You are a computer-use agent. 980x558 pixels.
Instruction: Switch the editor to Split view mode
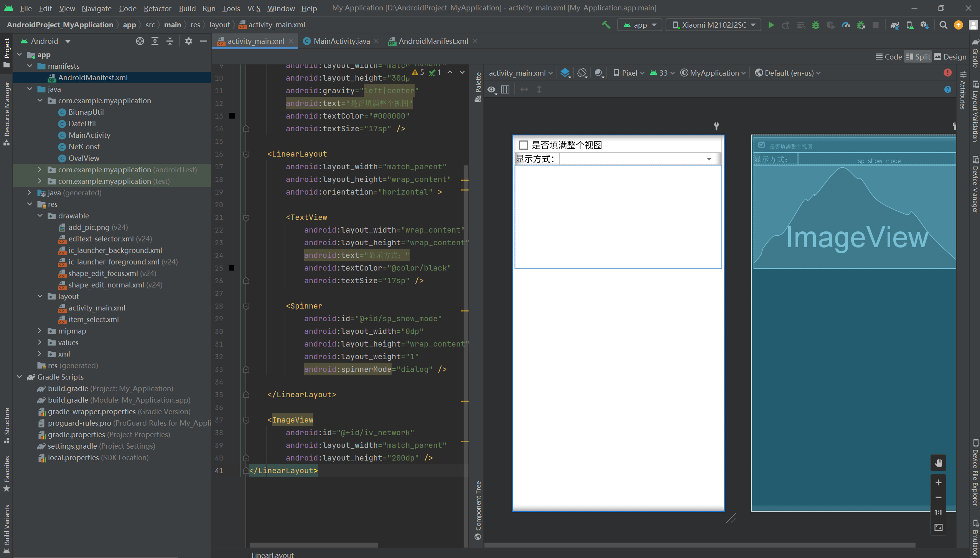tap(918, 57)
